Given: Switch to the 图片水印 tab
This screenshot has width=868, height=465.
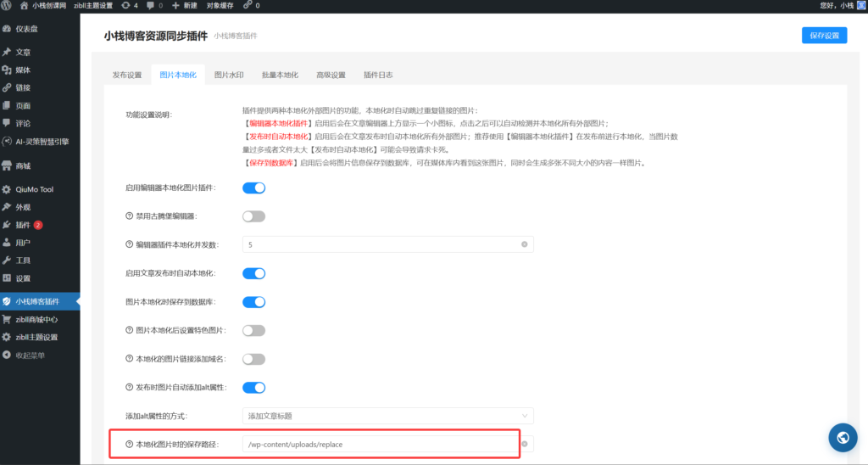Looking at the screenshot, I should pos(229,75).
